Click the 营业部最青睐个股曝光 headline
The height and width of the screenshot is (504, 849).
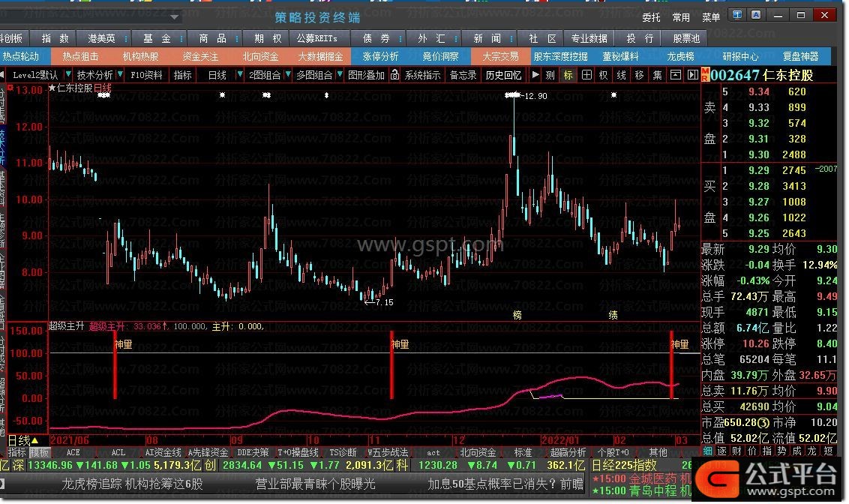(x=315, y=484)
